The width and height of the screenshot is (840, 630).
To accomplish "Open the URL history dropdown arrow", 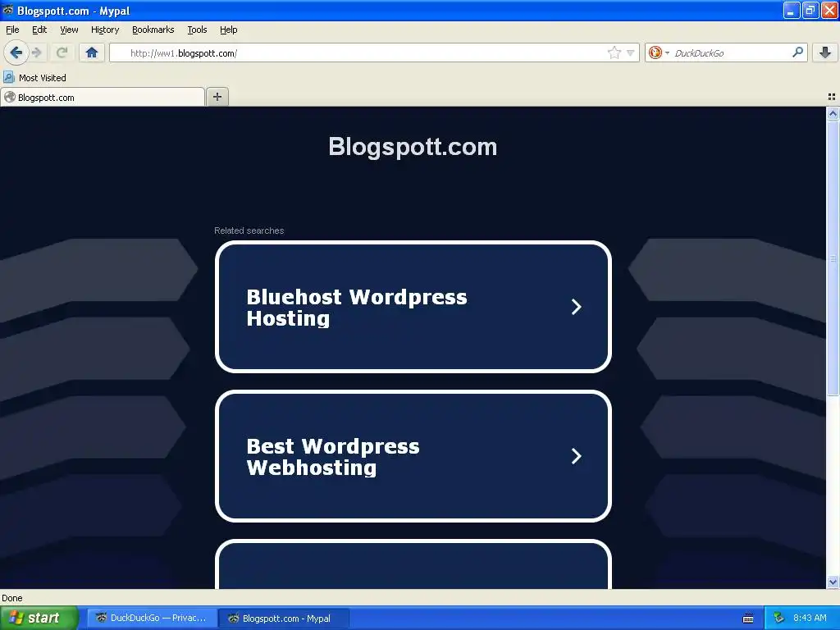I will [631, 53].
